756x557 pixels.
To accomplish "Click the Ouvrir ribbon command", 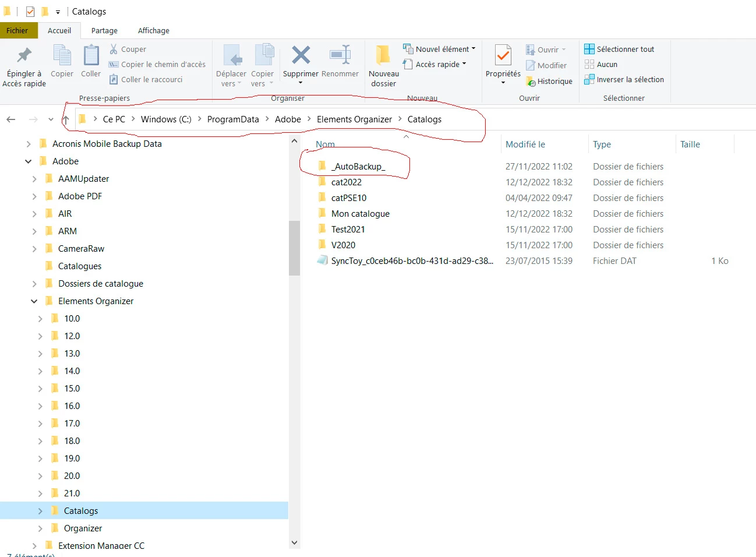I will tap(546, 50).
